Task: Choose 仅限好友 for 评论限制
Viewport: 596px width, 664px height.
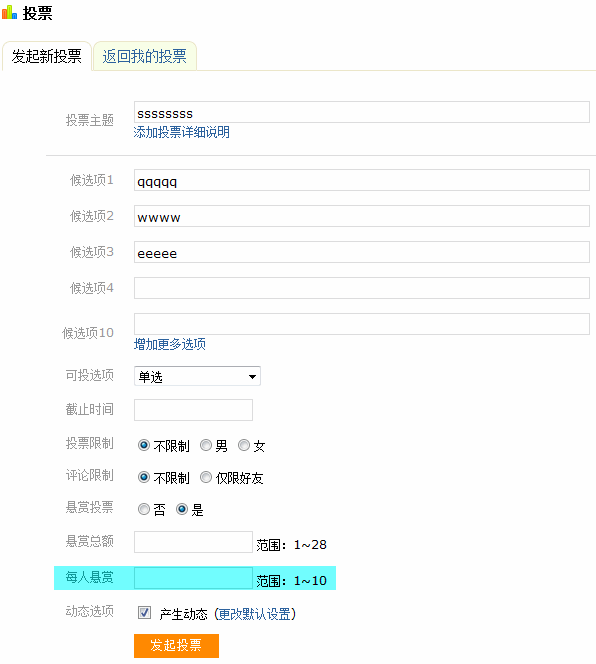Action: [206, 477]
